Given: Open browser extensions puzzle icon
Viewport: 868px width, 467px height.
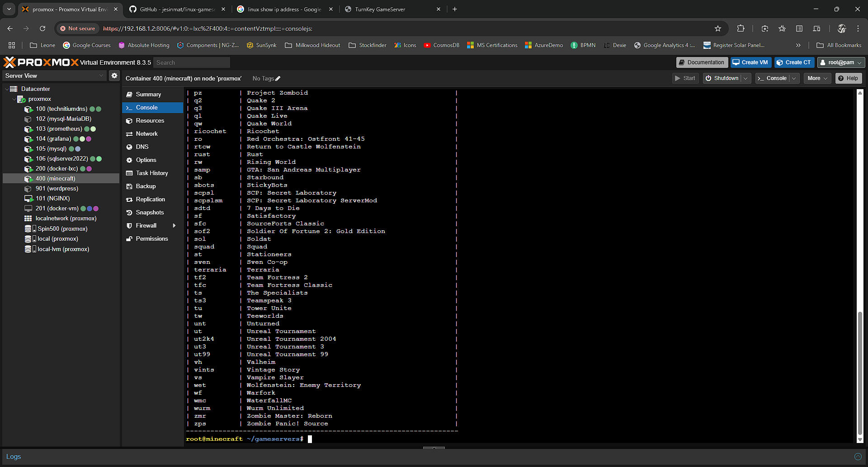Looking at the screenshot, I should point(741,29).
